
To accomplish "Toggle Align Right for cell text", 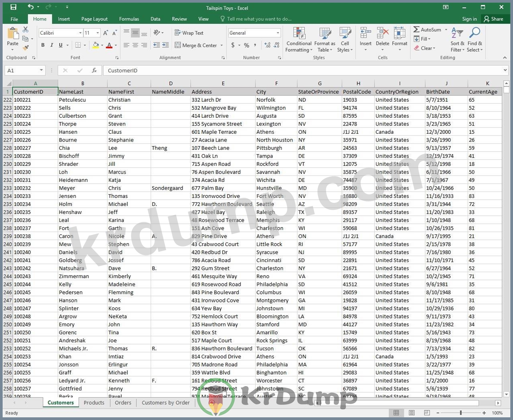I will point(144,45).
